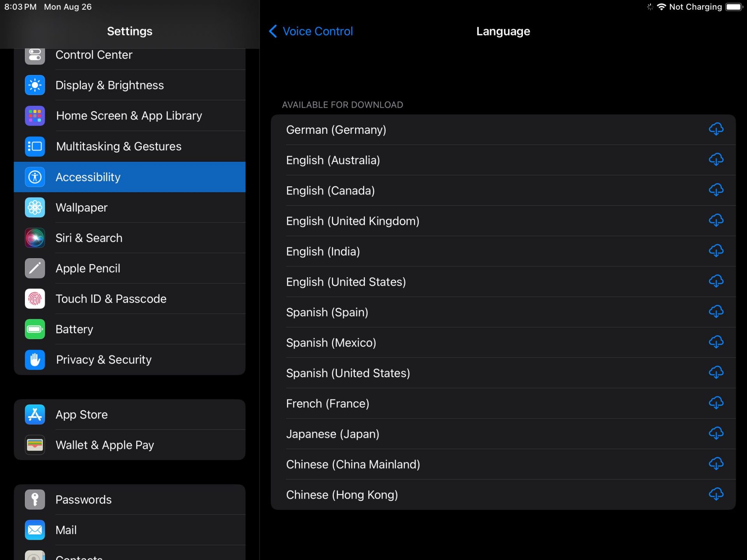Image resolution: width=747 pixels, height=560 pixels.
Task: Download German (Germany) language cloud icon
Action: click(x=715, y=129)
